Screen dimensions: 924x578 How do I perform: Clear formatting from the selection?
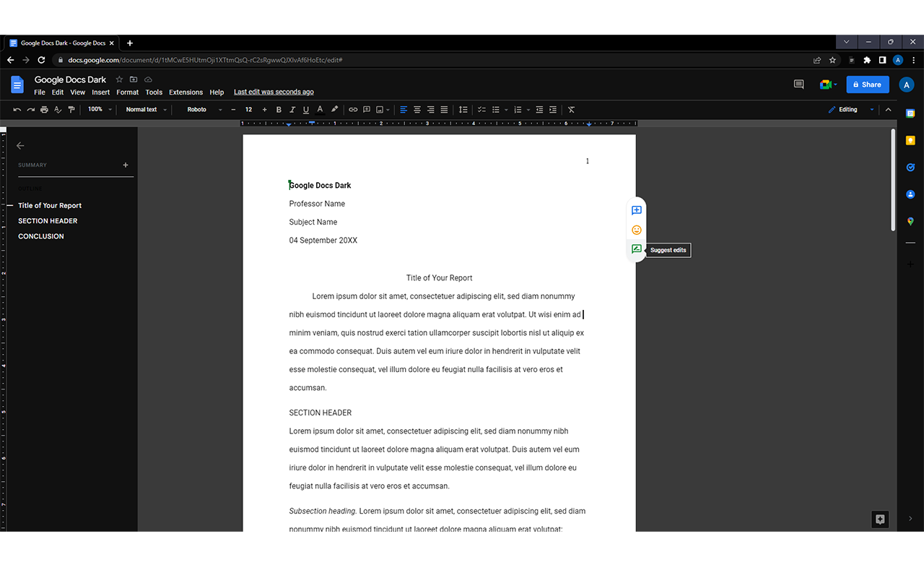click(x=571, y=110)
